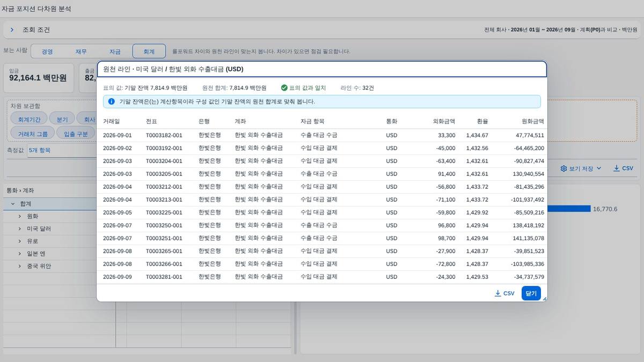
Task: Click the exchange rate 1,434.67
Action: coord(477,135)
